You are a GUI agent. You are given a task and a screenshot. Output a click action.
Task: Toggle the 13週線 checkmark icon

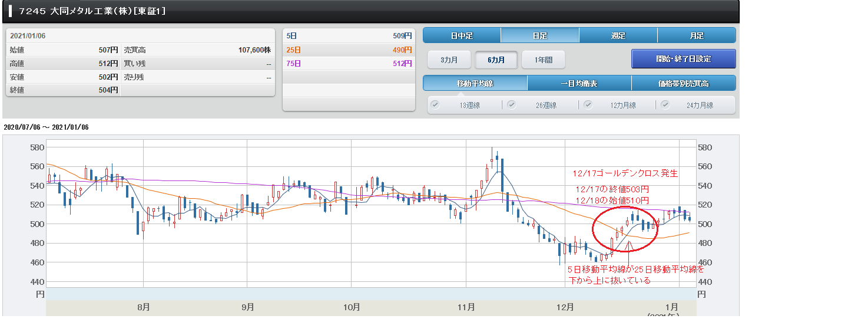click(x=435, y=105)
